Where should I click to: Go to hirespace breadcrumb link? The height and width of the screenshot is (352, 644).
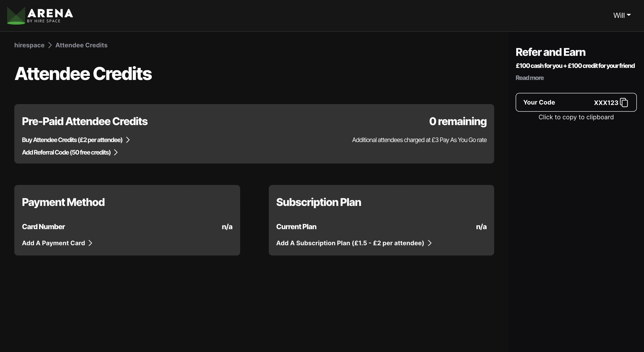pos(29,45)
